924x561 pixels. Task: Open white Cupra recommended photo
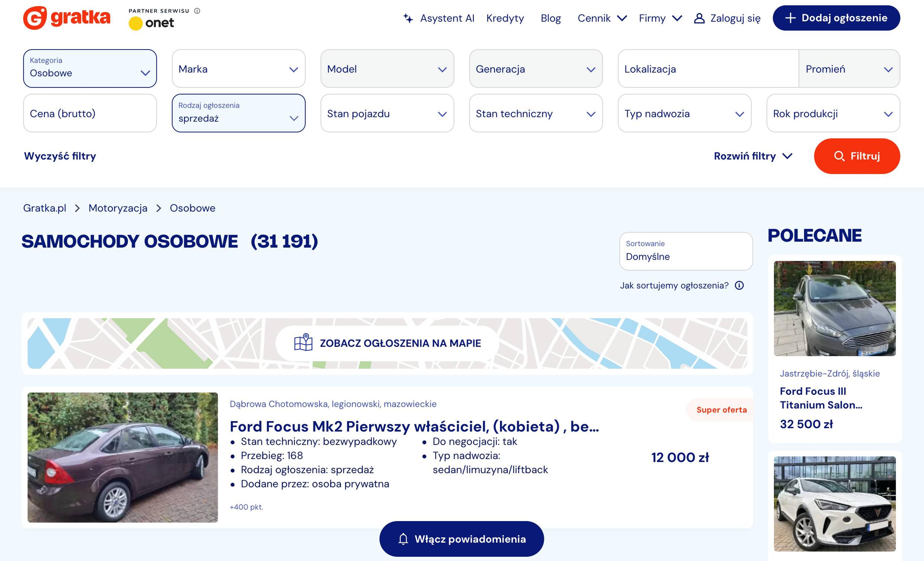(835, 504)
